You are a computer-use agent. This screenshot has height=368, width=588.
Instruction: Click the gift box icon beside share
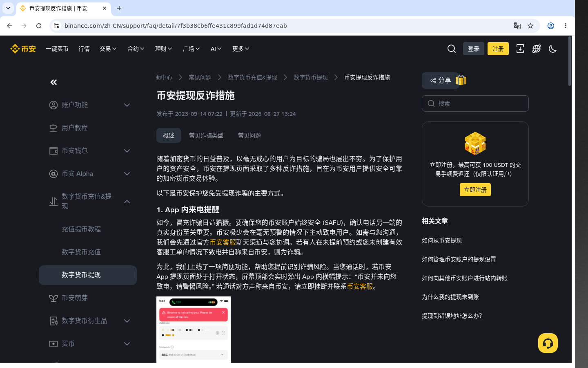coord(461,80)
